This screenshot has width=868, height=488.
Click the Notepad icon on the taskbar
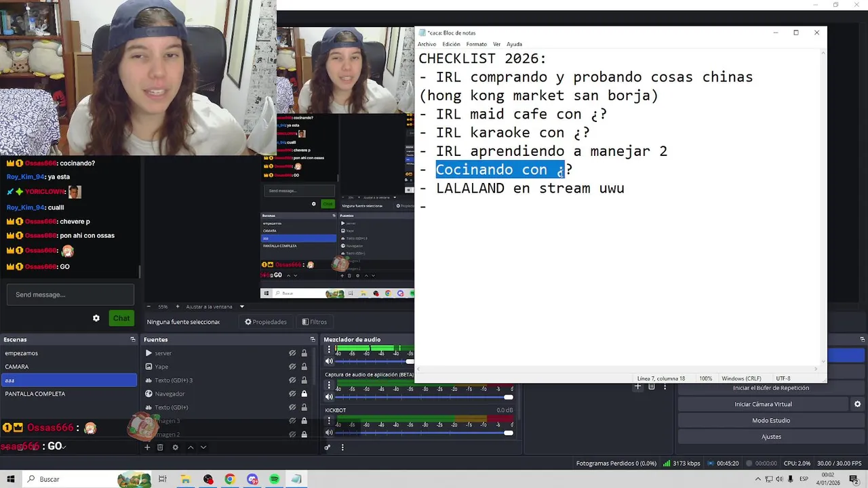[x=296, y=479]
